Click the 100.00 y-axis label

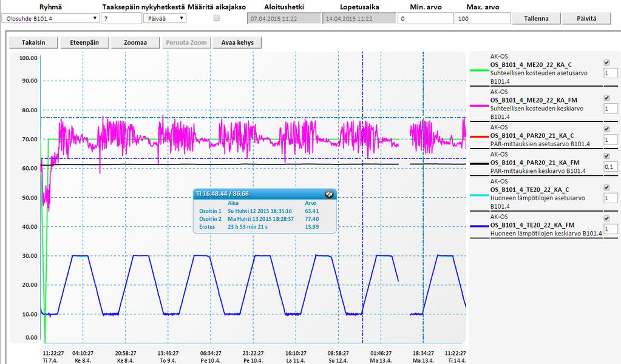pyautogui.click(x=29, y=58)
